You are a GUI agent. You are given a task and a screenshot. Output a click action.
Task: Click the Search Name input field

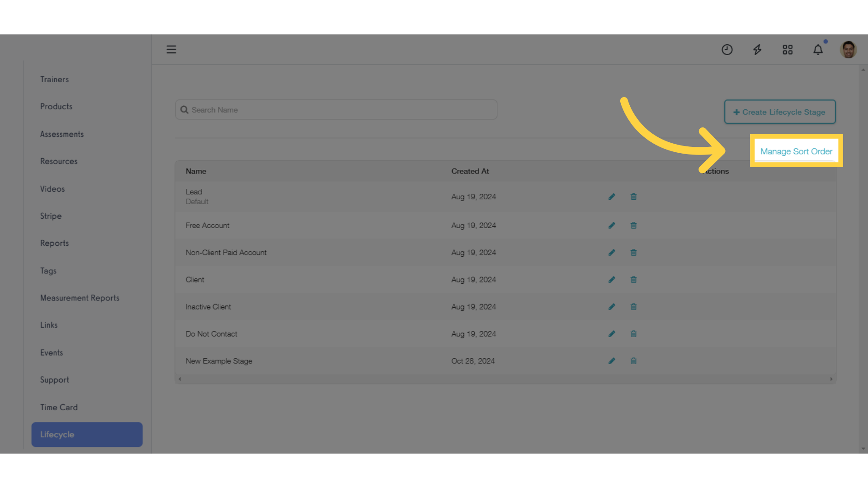pos(335,110)
